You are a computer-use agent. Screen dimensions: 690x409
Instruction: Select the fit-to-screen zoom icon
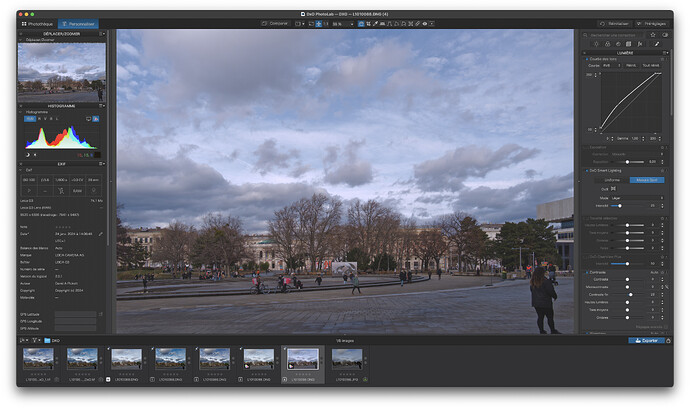click(319, 24)
